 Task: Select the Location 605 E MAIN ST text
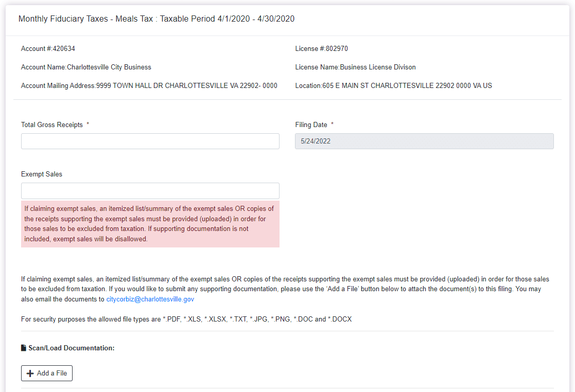tap(394, 85)
